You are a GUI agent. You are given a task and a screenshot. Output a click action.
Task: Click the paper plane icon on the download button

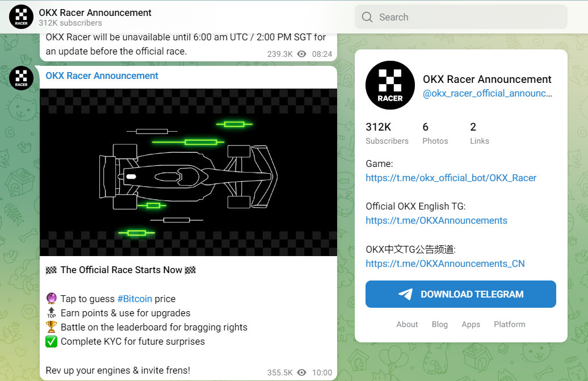[405, 294]
